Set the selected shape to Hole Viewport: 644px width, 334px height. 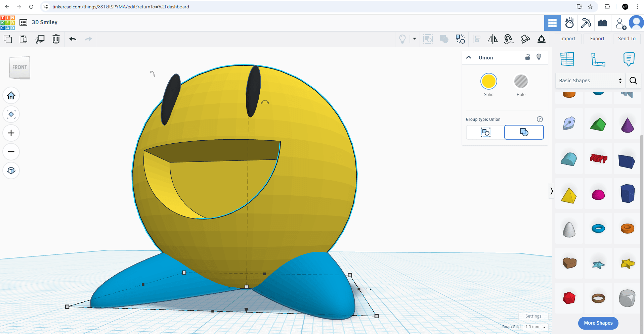(521, 81)
